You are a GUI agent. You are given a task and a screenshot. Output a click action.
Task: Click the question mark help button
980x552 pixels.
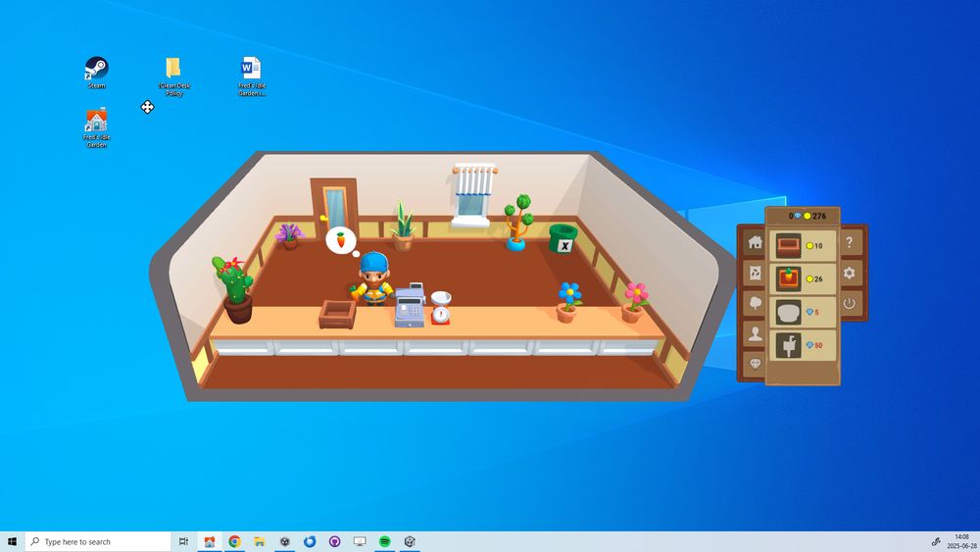[x=850, y=242]
